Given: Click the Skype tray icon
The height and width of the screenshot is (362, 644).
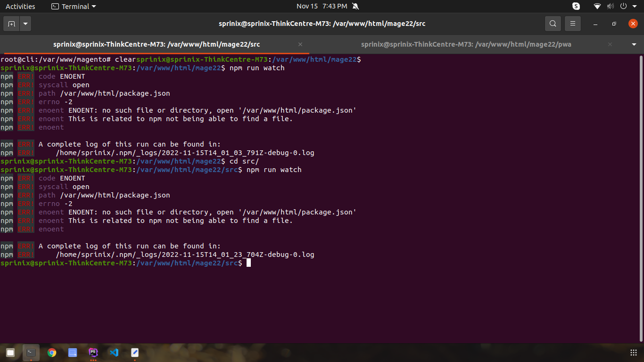Looking at the screenshot, I should (576, 6).
